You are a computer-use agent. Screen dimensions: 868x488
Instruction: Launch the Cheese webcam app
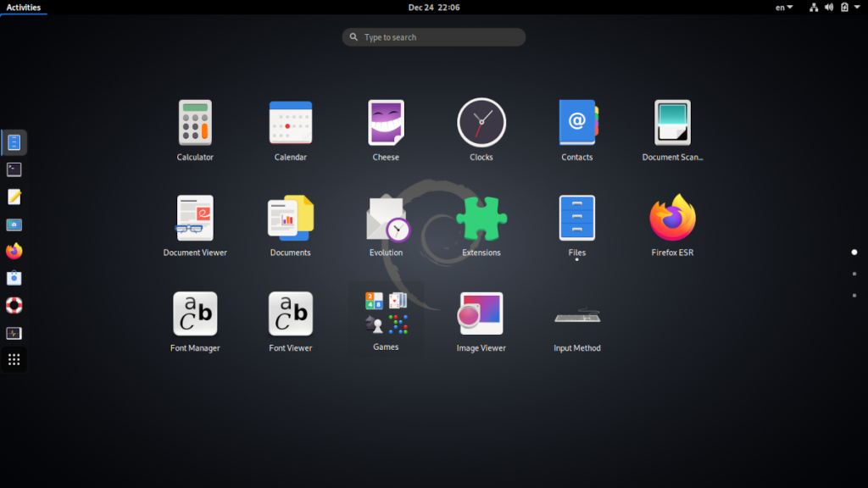click(386, 121)
